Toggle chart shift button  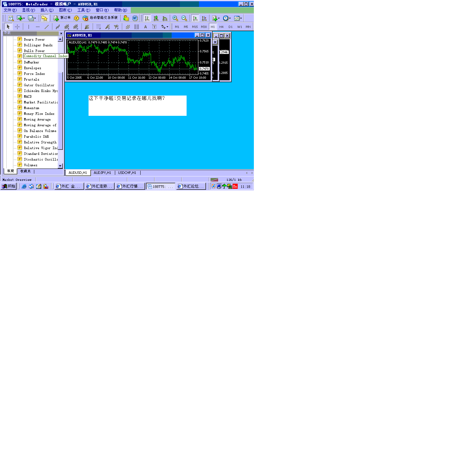point(204,18)
